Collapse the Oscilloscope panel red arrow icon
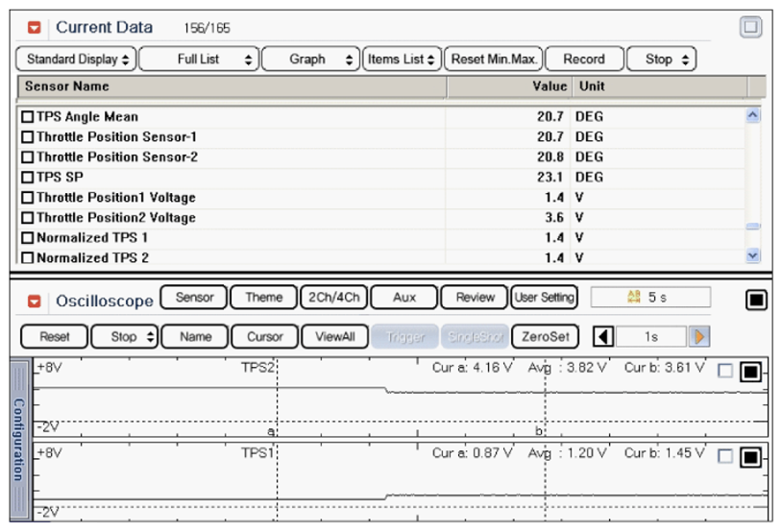The height and width of the screenshot is (532, 782). [x=35, y=302]
